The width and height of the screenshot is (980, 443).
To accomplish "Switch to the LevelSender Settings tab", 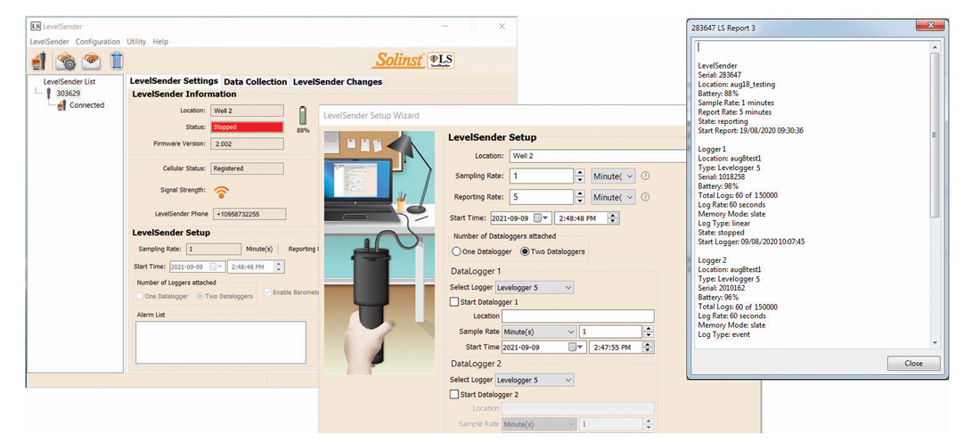I will point(174,81).
